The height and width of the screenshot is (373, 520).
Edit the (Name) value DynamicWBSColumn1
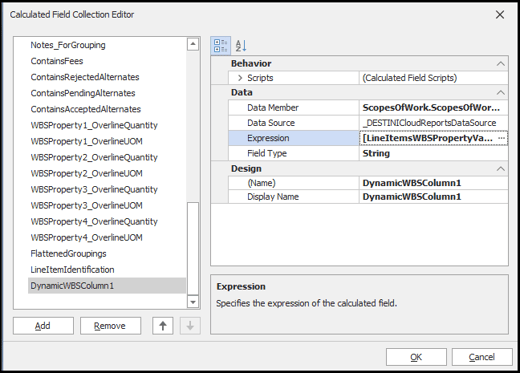433,183
